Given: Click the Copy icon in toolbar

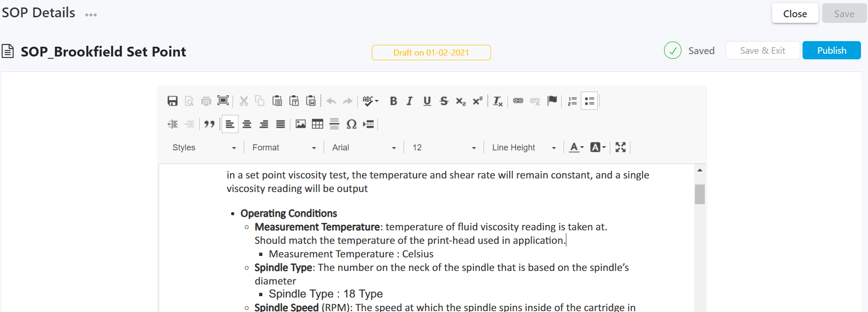Looking at the screenshot, I should coord(260,101).
